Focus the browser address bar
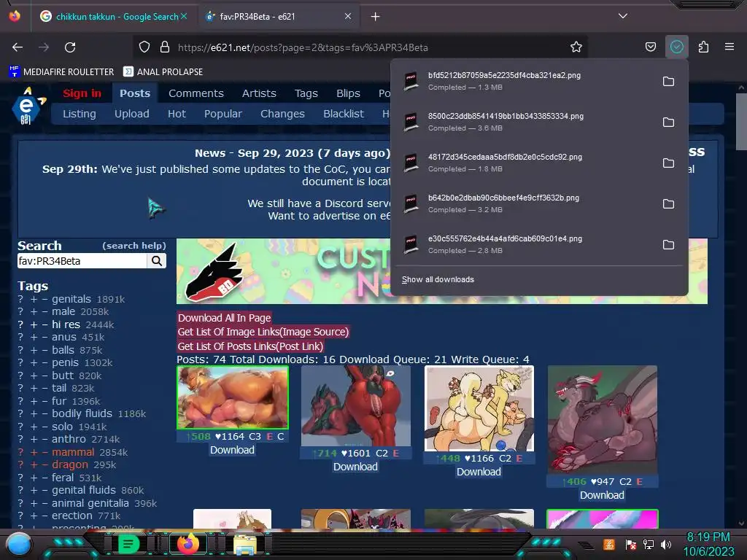Screen dimensions: 747x560 point(362,47)
